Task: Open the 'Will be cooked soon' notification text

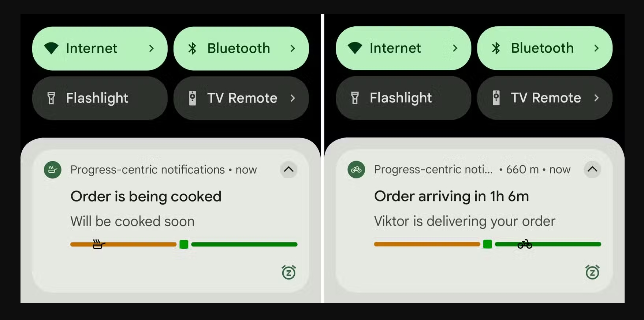Action: [133, 222]
